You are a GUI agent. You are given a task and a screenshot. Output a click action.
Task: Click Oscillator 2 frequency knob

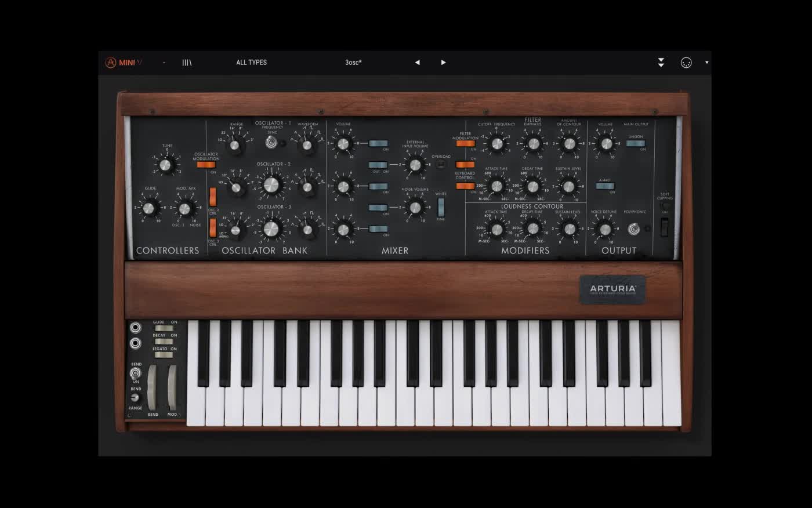coord(271,185)
